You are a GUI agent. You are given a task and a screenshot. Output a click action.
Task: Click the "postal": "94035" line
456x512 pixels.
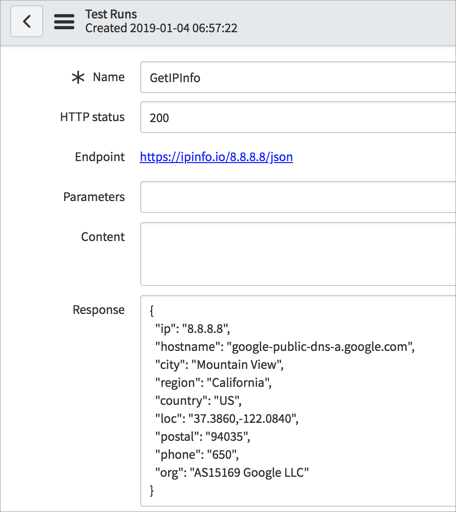203,437
